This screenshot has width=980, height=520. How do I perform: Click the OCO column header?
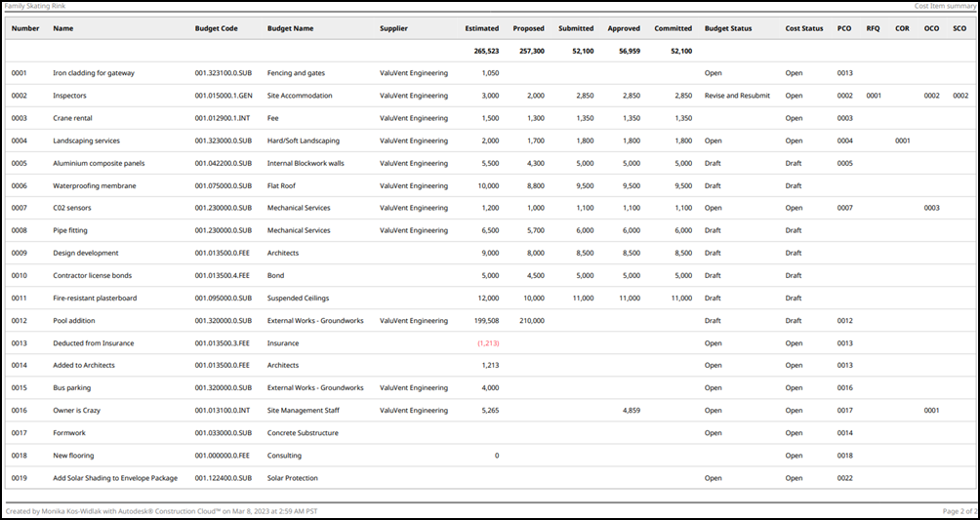tap(932, 28)
